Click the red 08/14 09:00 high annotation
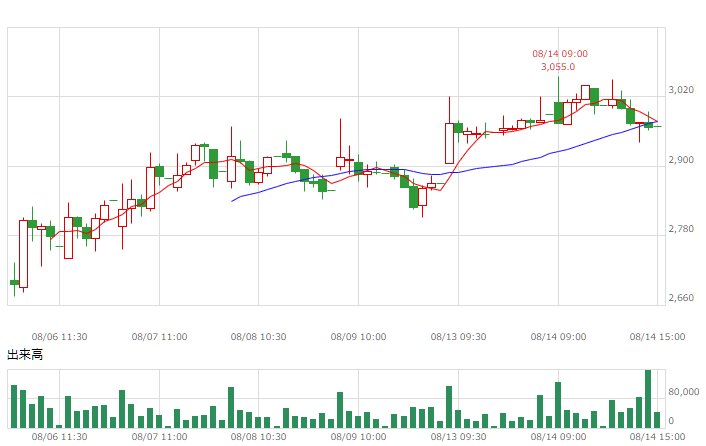The image size is (706, 446). (x=560, y=54)
